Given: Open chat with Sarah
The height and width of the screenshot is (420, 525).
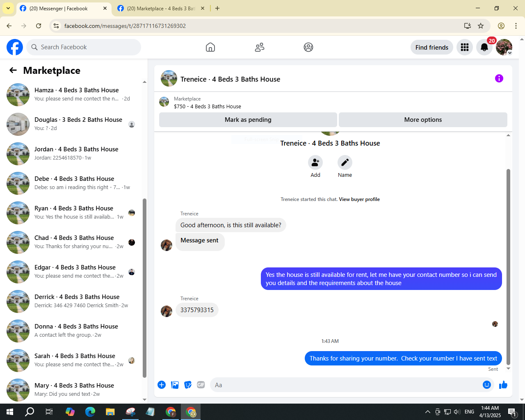Looking at the screenshot, I should [74, 361].
